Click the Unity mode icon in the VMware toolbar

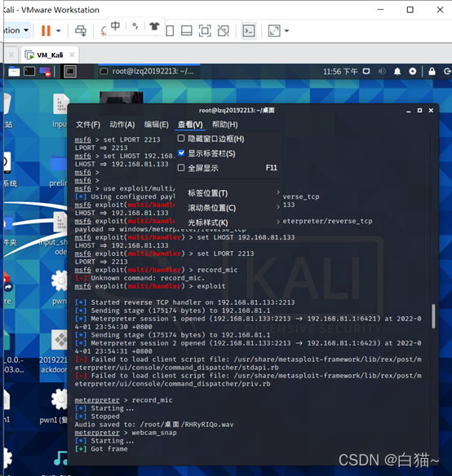224,31
